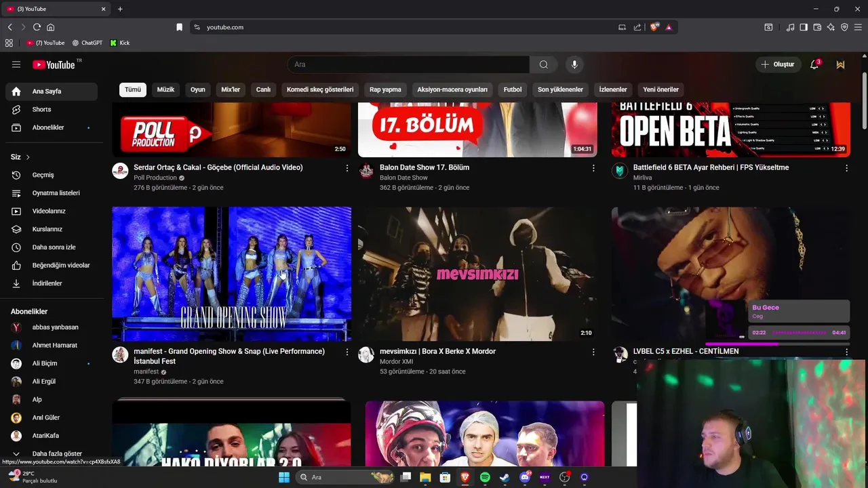The width and height of the screenshot is (868, 488).
Task: Select the Yeni öneriler filter chip
Action: 661,89
